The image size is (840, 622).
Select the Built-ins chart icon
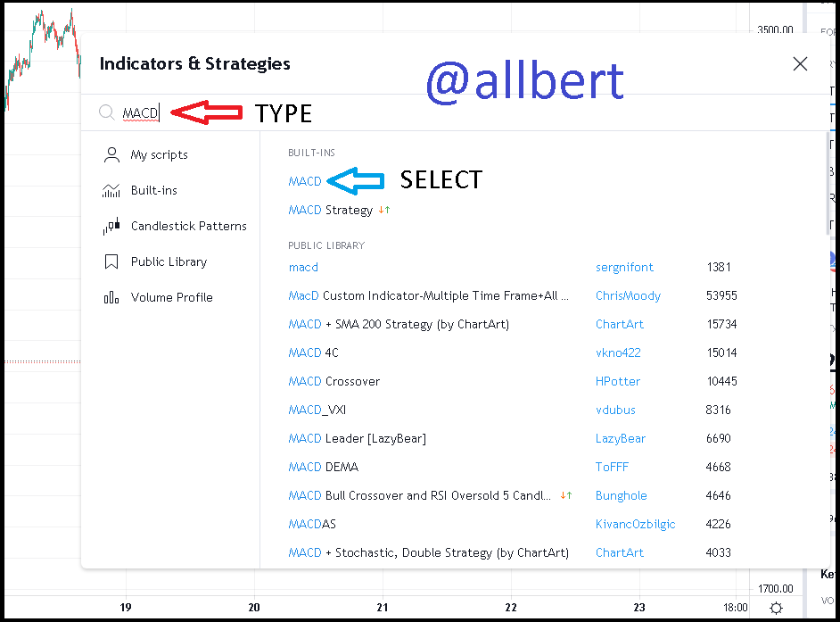[111, 190]
